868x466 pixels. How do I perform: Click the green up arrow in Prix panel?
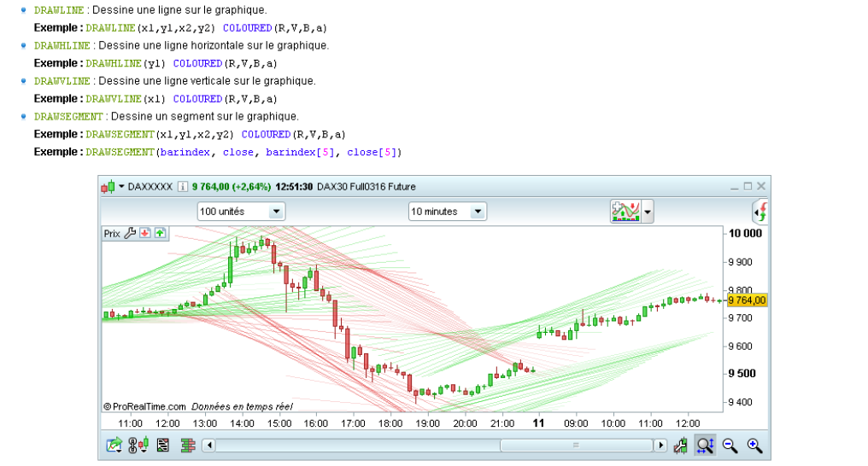tap(160, 233)
